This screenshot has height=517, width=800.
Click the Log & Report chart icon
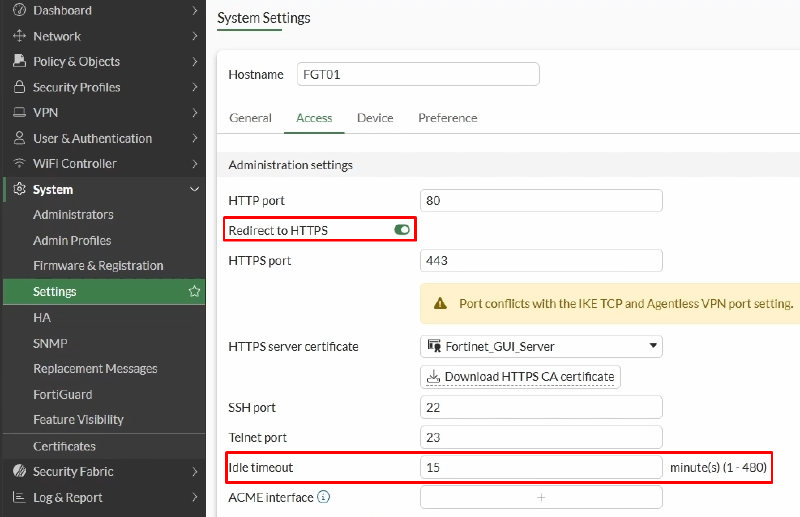19,497
